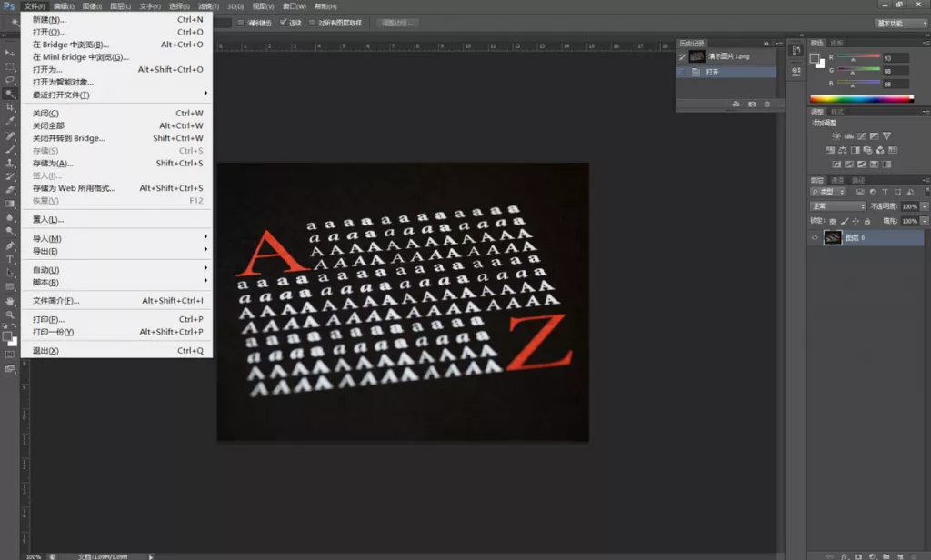Viewport: 931px width, 560px height.
Task: Open the 滤镜 menu in menu bar
Action: point(208,6)
